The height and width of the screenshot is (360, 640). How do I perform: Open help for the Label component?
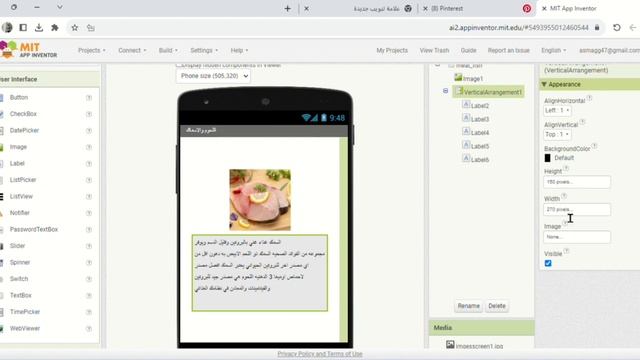89,164
